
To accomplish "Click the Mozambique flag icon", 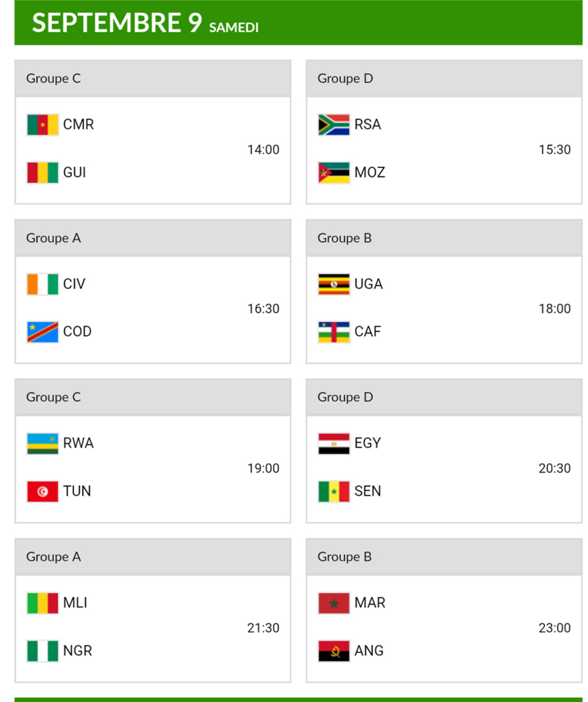I will pyautogui.click(x=334, y=173).
